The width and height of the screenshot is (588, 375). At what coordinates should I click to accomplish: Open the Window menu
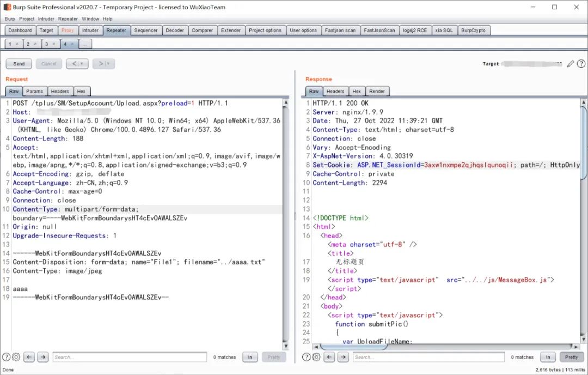tap(90, 19)
